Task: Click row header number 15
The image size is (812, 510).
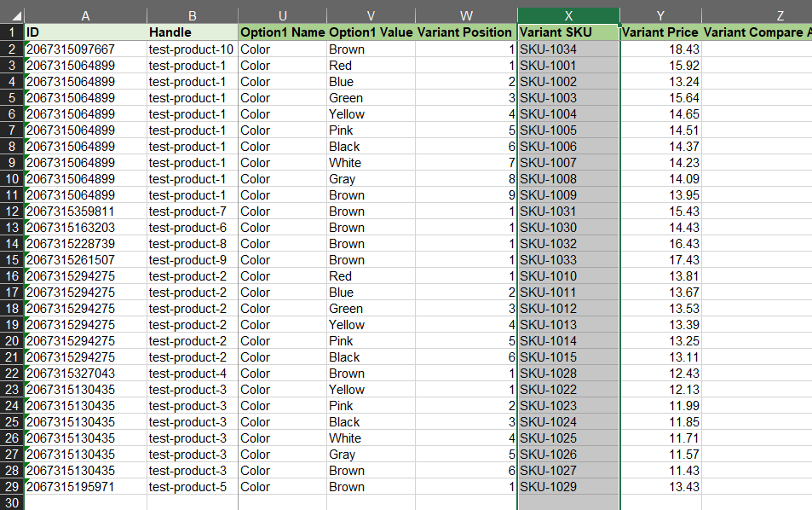Action: (12, 260)
